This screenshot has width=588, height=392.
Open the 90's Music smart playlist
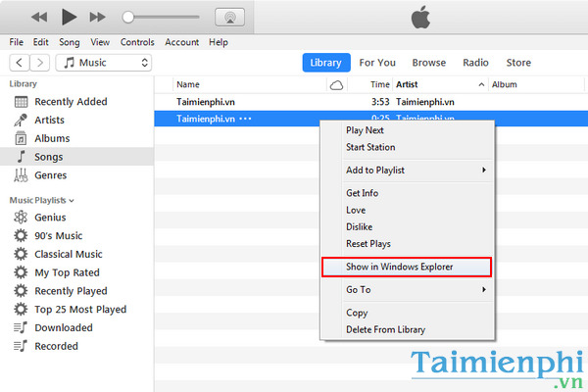click(x=76, y=235)
